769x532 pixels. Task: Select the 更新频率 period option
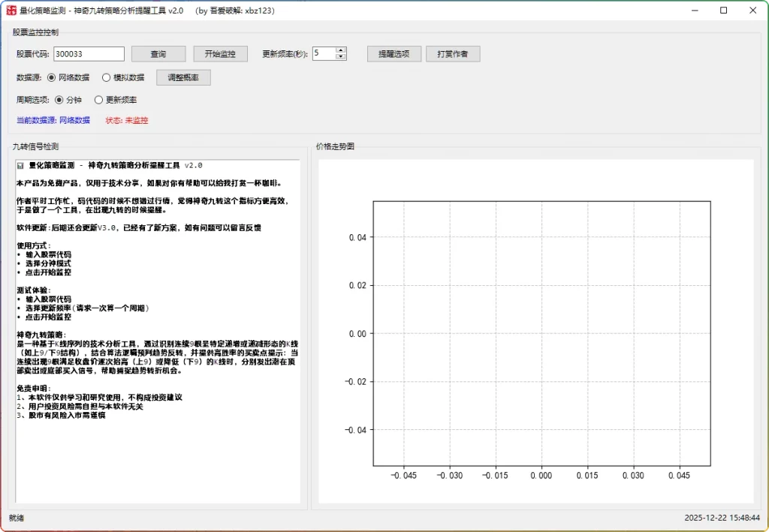98,99
